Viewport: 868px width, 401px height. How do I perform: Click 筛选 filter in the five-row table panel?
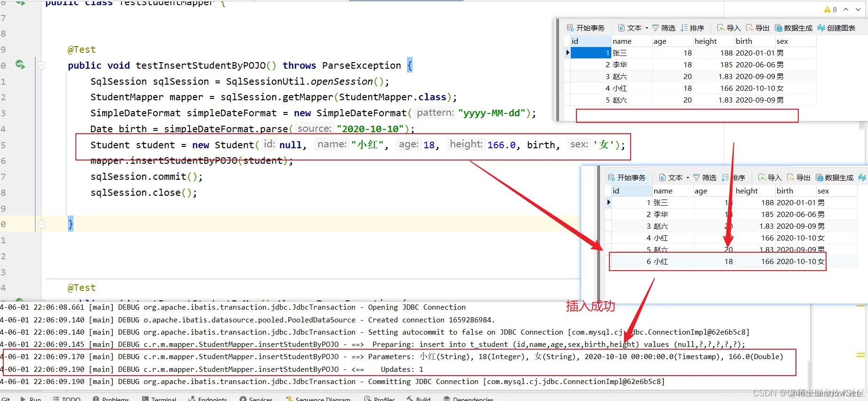[x=664, y=28]
